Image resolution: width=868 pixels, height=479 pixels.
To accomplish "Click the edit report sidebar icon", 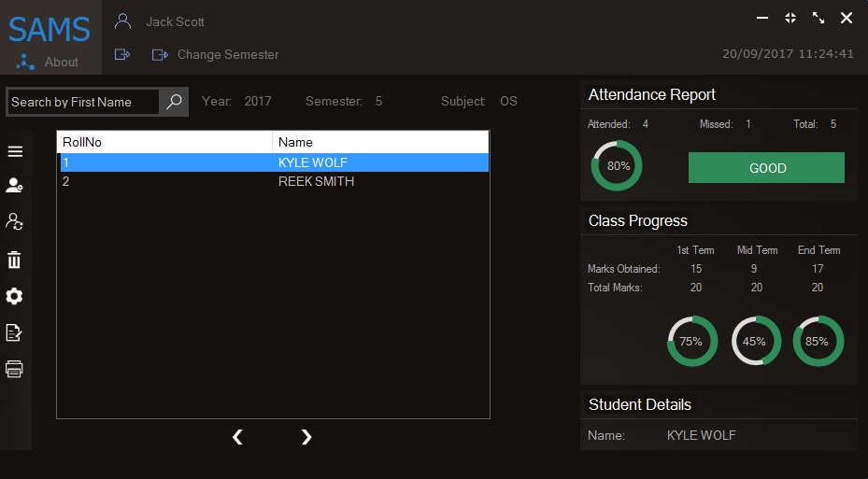I will tap(14, 332).
